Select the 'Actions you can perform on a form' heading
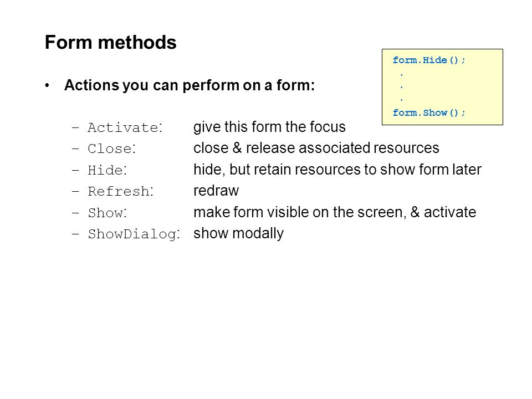 (x=190, y=85)
